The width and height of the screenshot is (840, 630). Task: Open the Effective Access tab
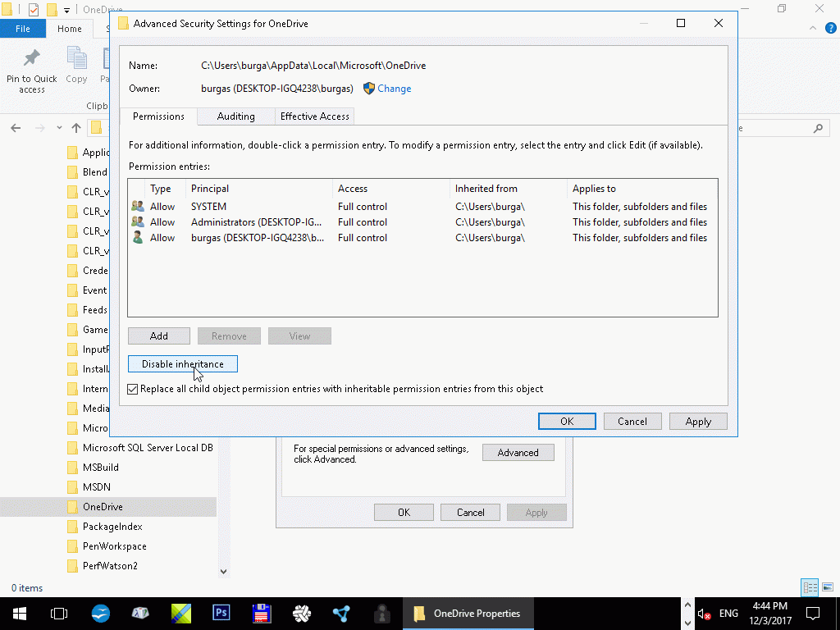pos(314,116)
